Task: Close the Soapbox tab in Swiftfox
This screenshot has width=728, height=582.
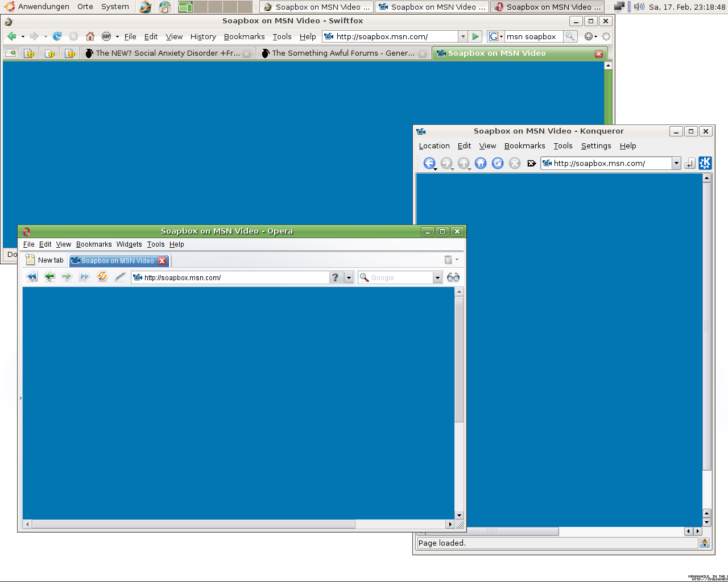Action: tap(599, 53)
